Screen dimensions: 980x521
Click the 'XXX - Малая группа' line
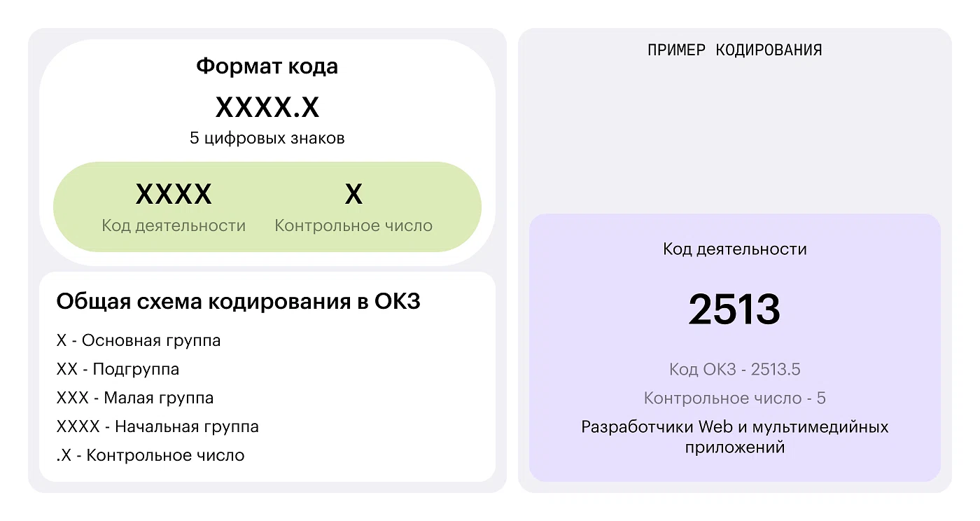coord(135,398)
